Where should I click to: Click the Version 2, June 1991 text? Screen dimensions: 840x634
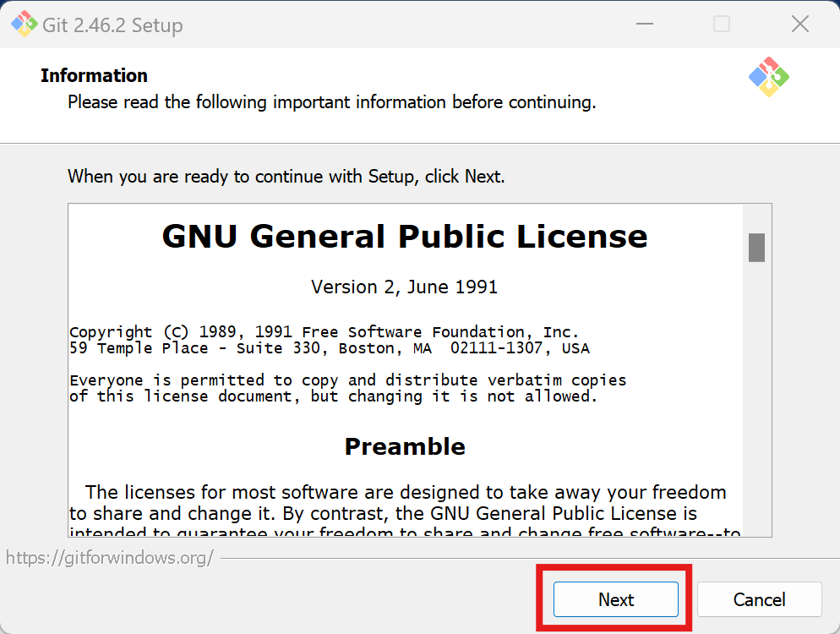405,287
